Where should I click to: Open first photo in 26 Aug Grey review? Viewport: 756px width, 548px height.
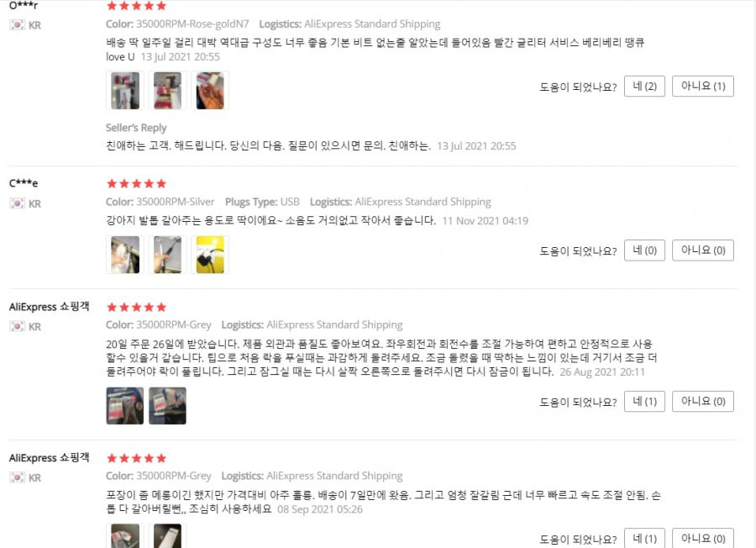pyautogui.click(x=125, y=406)
